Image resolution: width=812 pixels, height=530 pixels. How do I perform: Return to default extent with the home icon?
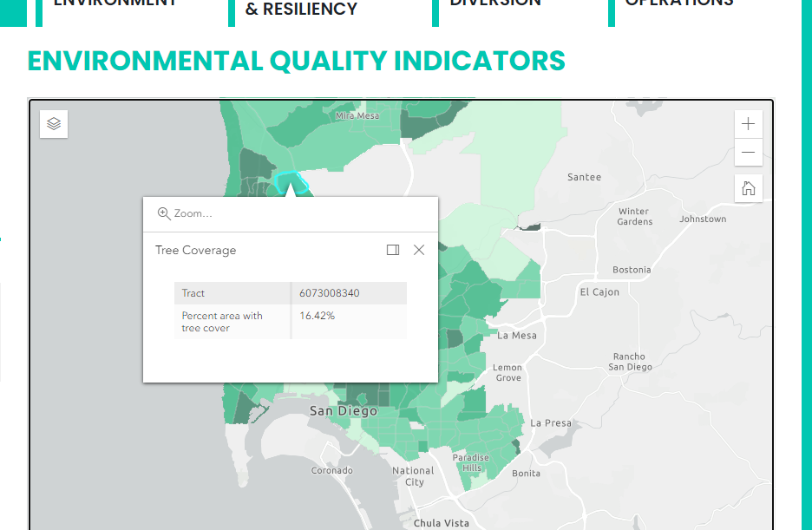[x=748, y=187]
